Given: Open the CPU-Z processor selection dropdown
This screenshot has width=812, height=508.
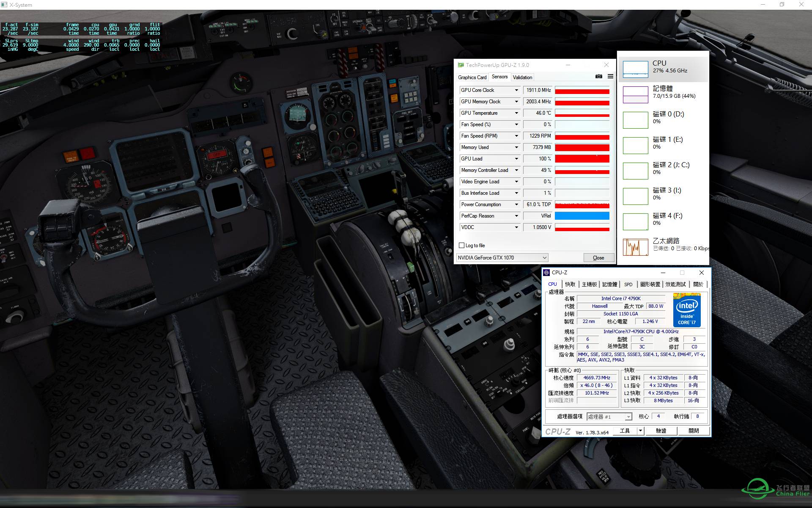Looking at the screenshot, I should point(609,417).
